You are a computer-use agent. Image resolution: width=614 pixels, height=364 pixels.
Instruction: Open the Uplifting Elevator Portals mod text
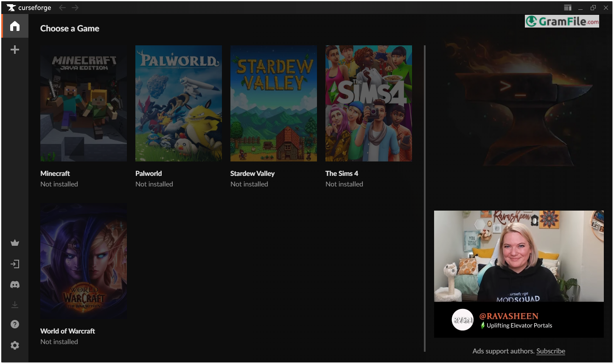click(519, 325)
